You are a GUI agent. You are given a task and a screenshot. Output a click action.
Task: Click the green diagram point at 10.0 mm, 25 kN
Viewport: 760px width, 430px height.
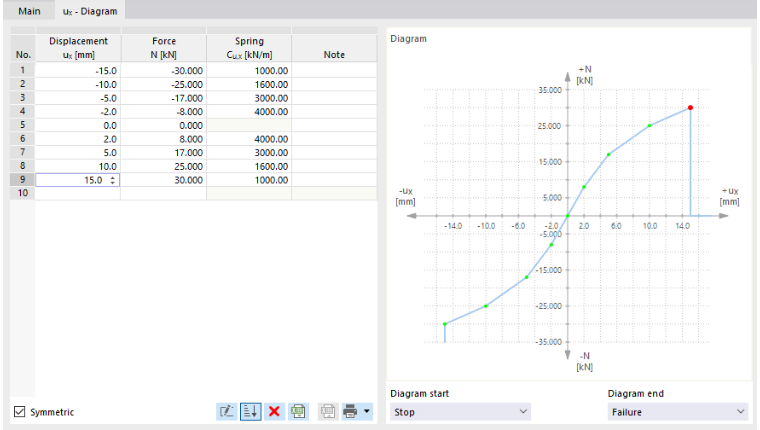click(x=649, y=126)
